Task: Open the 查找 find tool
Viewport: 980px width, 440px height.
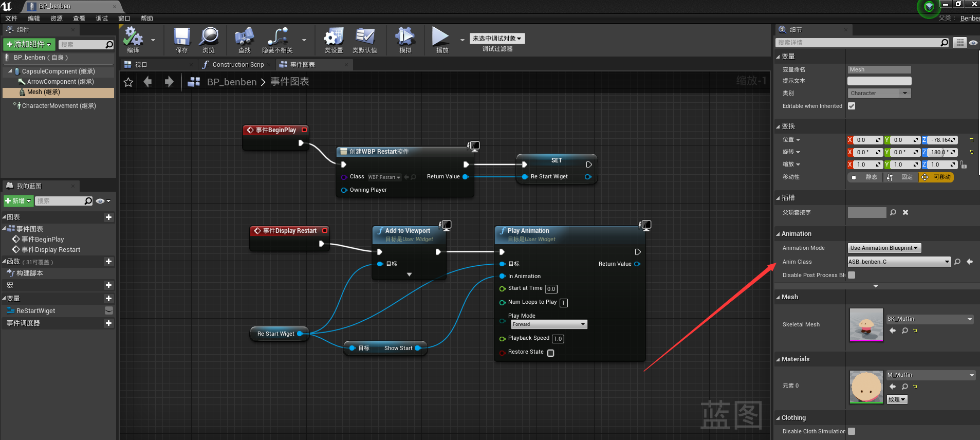Action: (x=245, y=40)
